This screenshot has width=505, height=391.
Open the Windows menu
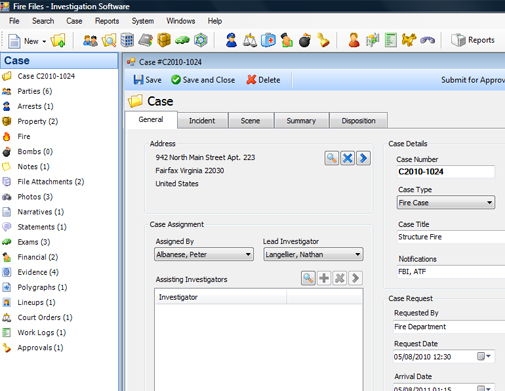pos(181,21)
